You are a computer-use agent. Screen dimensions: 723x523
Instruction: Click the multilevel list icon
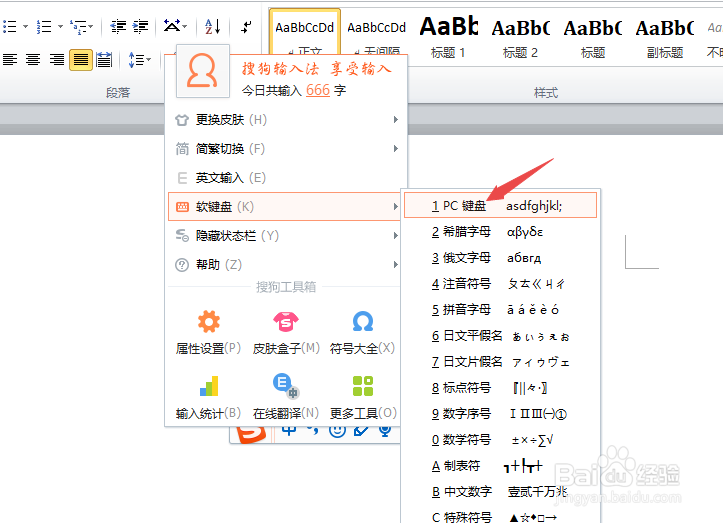click(78, 26)
